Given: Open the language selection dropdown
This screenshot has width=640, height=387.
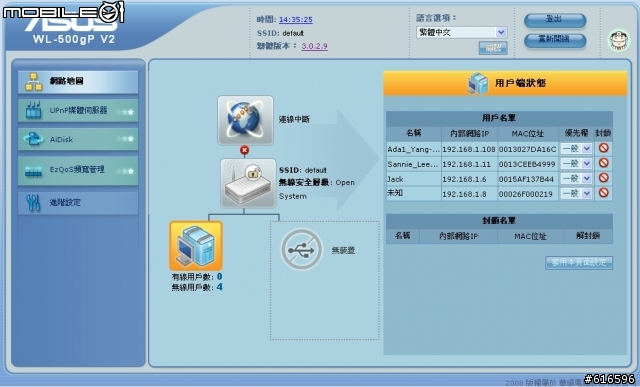Looking at the screenshot, I should (x=462, y=32).
